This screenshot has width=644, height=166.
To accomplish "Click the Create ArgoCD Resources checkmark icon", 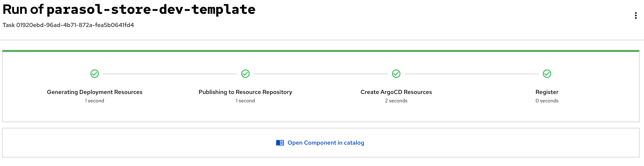I will point(396,74).
